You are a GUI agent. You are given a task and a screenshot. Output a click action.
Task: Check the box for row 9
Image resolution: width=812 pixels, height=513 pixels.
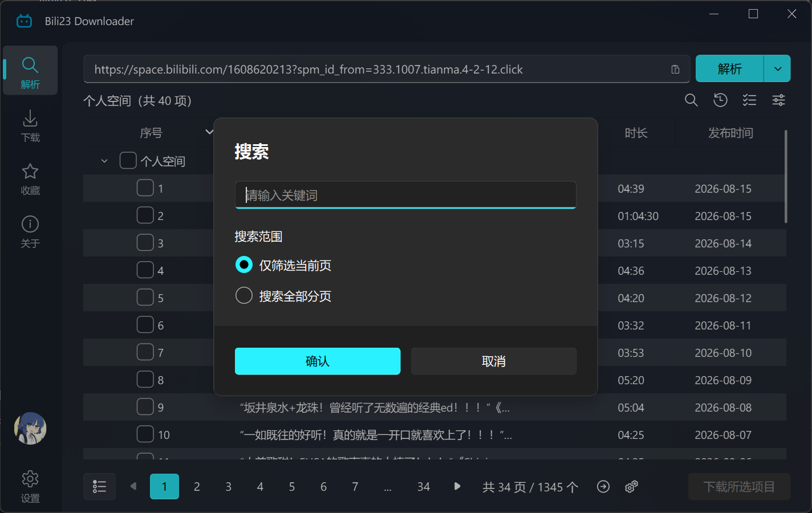coord(145,406)
